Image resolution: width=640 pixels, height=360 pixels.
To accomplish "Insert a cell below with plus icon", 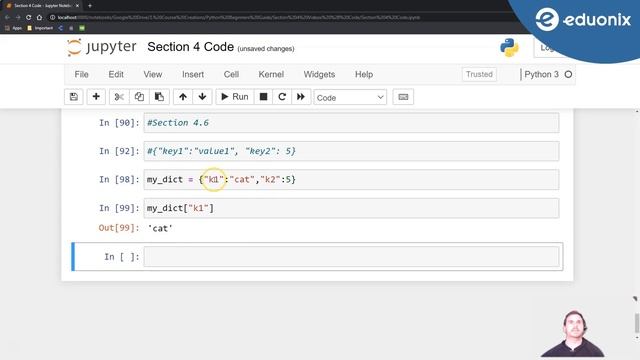I will (96, 97).
